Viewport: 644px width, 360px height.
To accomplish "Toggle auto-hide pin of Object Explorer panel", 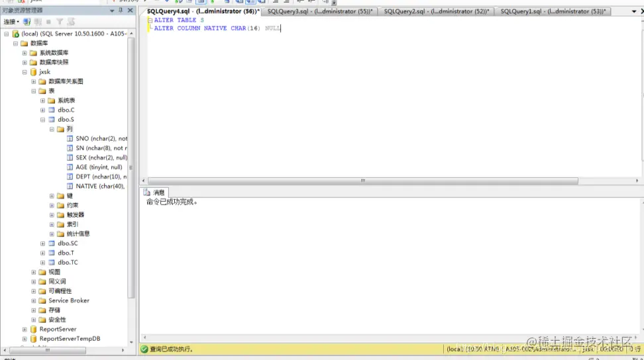I will 121,10.
